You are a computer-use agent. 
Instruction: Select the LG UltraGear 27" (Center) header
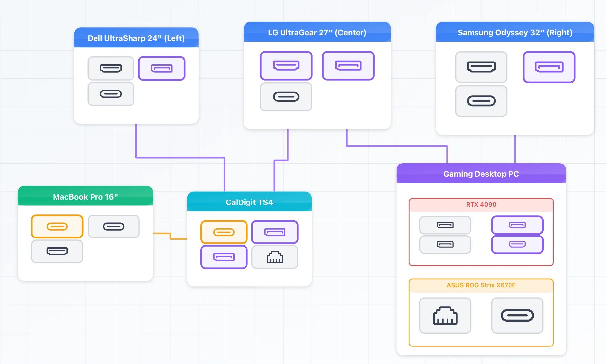(x=317, y=32)
